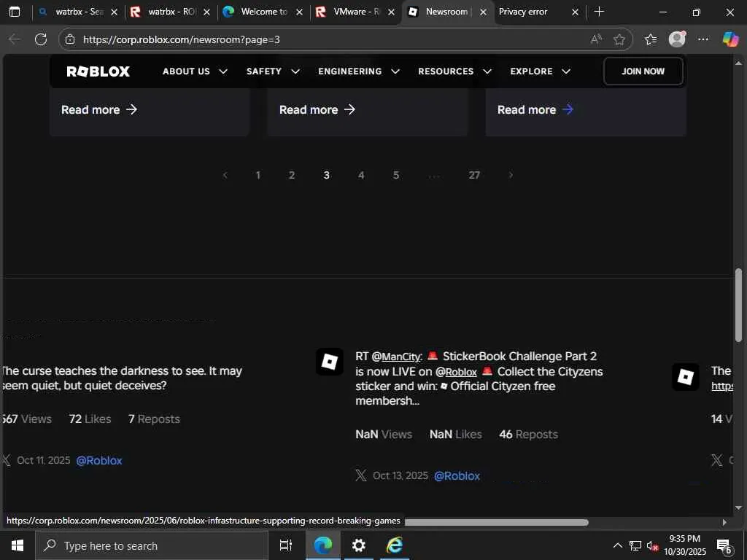Click the horizontal scrollbar thumb

pos(496,522)
